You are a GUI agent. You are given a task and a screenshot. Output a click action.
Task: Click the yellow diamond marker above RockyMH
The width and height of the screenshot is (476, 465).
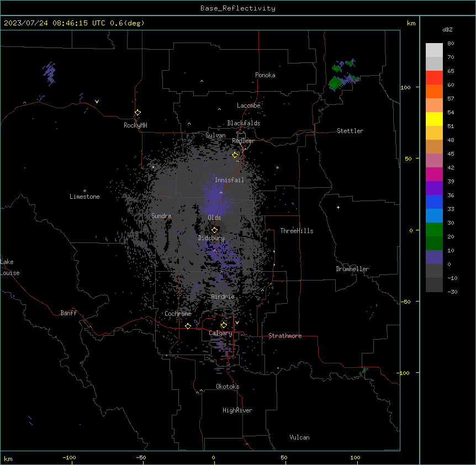[x=137, y=113]
